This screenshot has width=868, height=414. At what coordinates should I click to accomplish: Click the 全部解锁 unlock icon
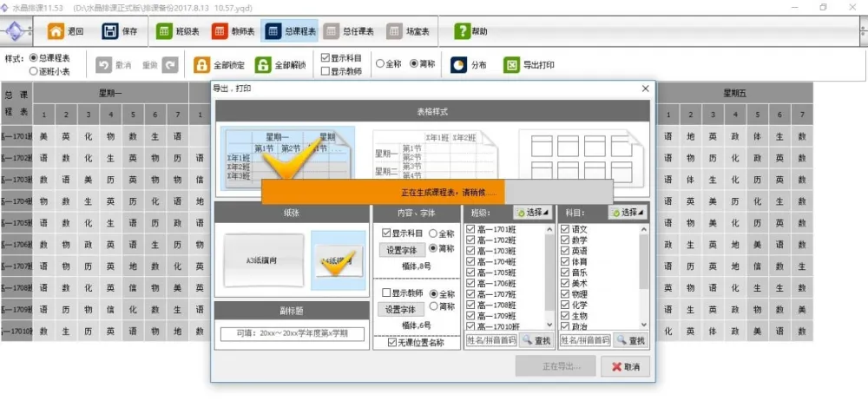pyautogui.click(x=263, y=65)
